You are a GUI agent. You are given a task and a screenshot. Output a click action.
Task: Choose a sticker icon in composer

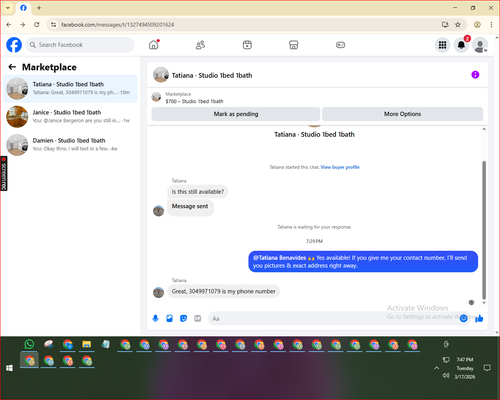click(183, 318)
